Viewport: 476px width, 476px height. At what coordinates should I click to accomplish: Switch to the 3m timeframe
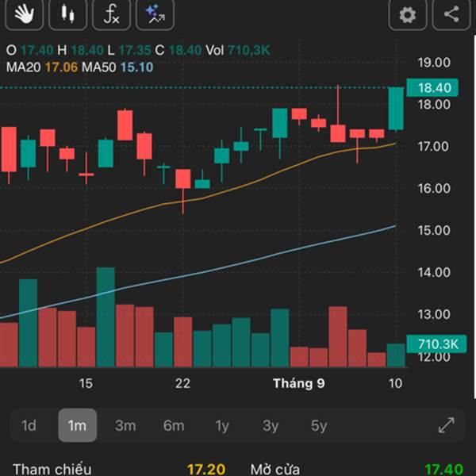coord(125,425)
